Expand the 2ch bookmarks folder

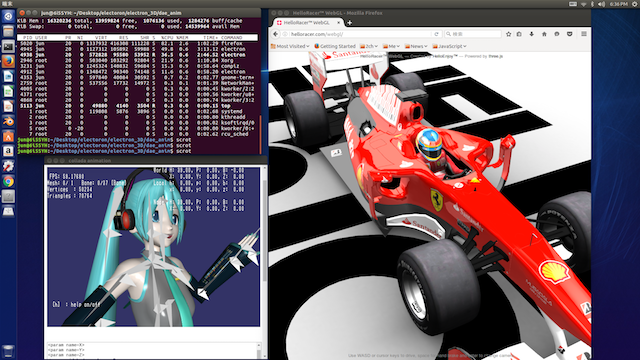click(369, 47)
